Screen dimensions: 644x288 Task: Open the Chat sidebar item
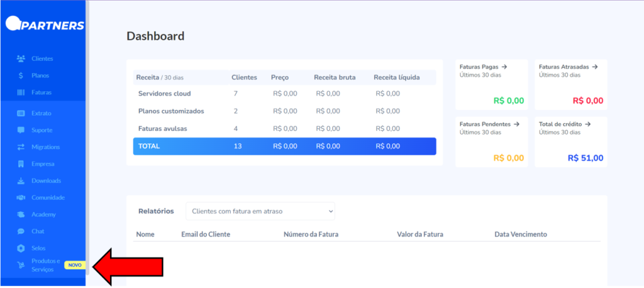coord(38,231)
